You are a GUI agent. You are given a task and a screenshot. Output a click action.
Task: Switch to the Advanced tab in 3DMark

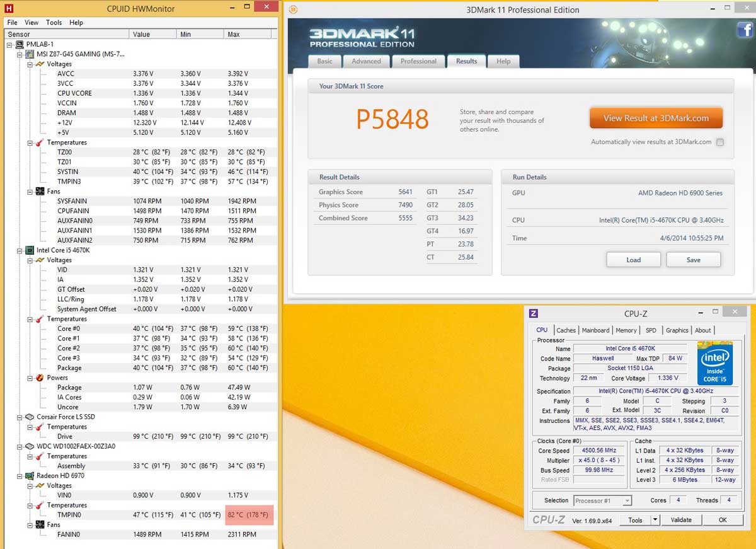pyautogui.click(x=366, y=61)
